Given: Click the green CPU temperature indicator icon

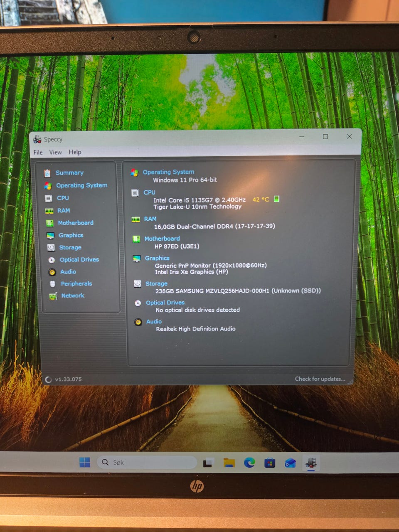Looking at the screenshot, I should (276, 199).
